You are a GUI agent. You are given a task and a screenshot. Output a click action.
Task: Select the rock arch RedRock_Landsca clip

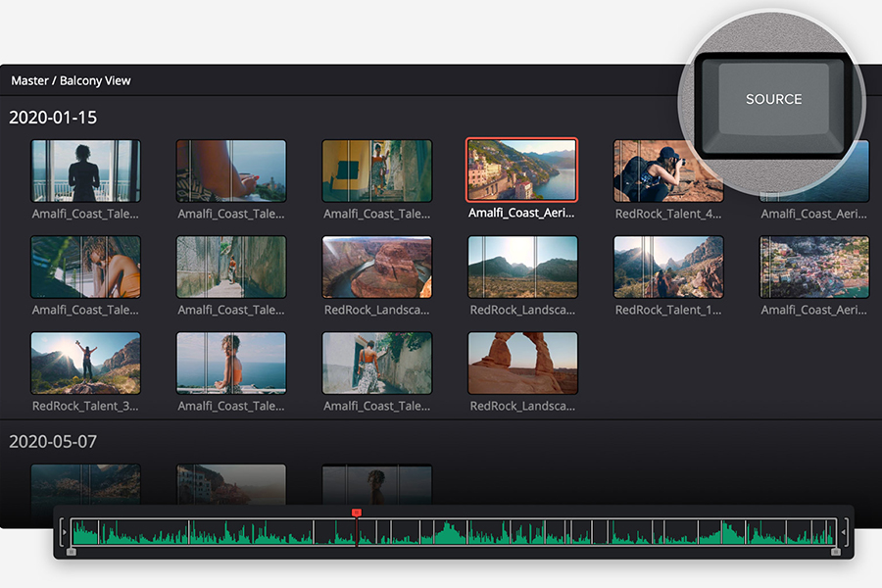coord(522,363)
